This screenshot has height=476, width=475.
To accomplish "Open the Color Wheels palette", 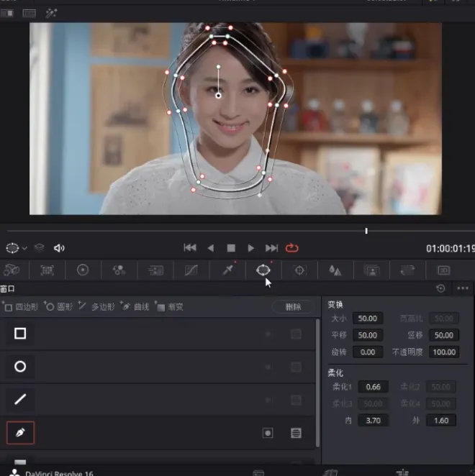I will point(83,270).
